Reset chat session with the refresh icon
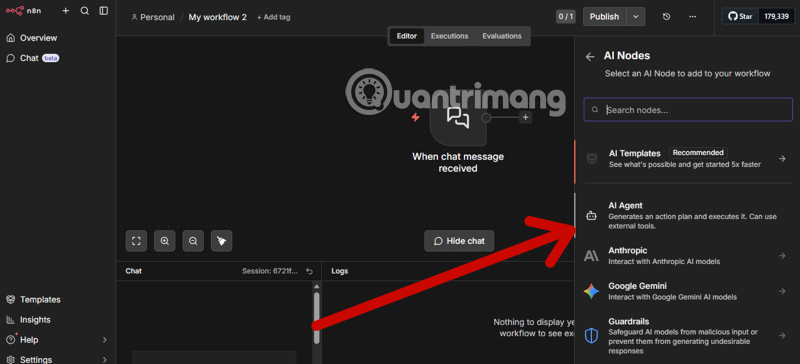 pyautogui.click(x=309, y=271)
